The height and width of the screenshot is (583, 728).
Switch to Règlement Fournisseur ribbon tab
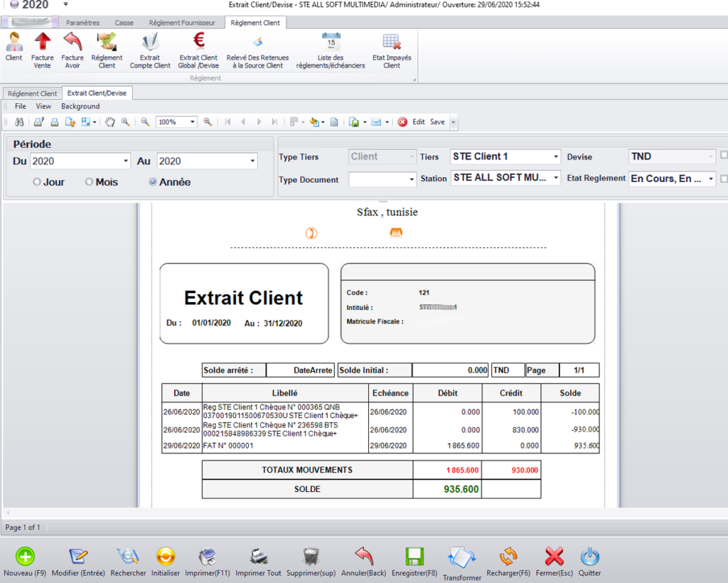click(x=182, y=23)
